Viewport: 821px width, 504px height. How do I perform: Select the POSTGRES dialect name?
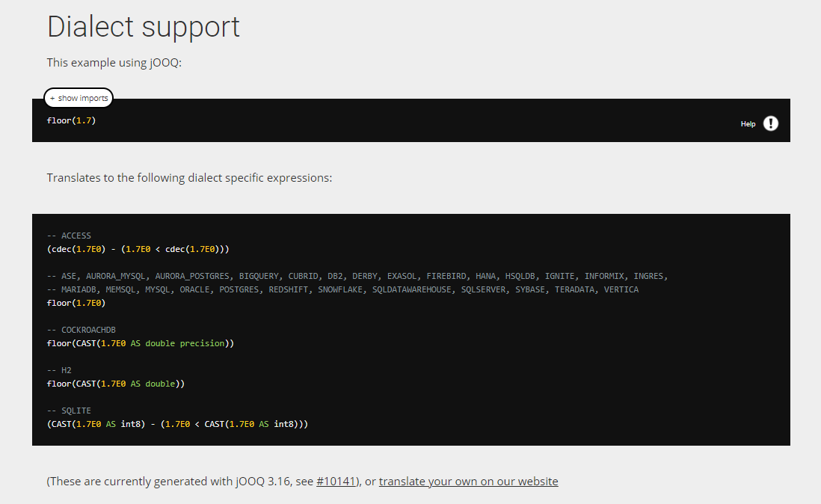pyautogui.click(x=239, y=289)
